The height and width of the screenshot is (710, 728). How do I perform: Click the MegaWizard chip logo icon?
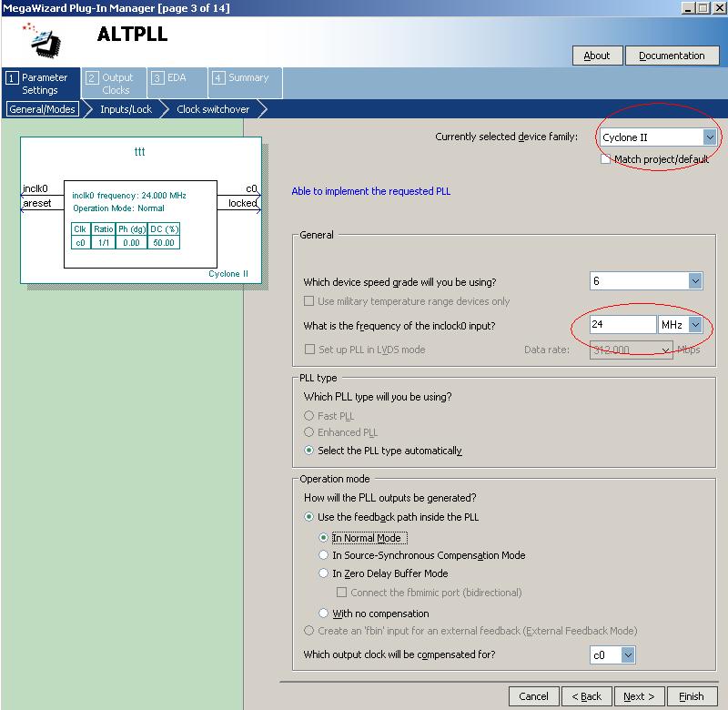tap(43, 40)
